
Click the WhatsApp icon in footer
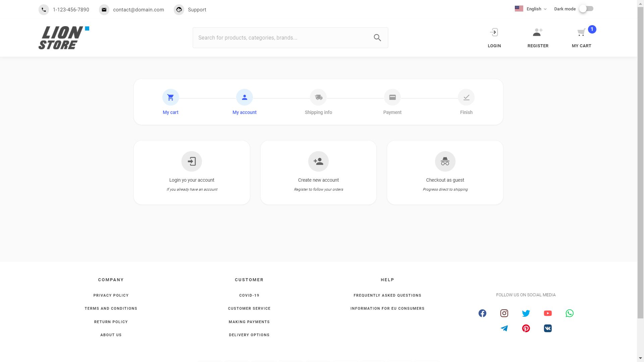(570, 313)
